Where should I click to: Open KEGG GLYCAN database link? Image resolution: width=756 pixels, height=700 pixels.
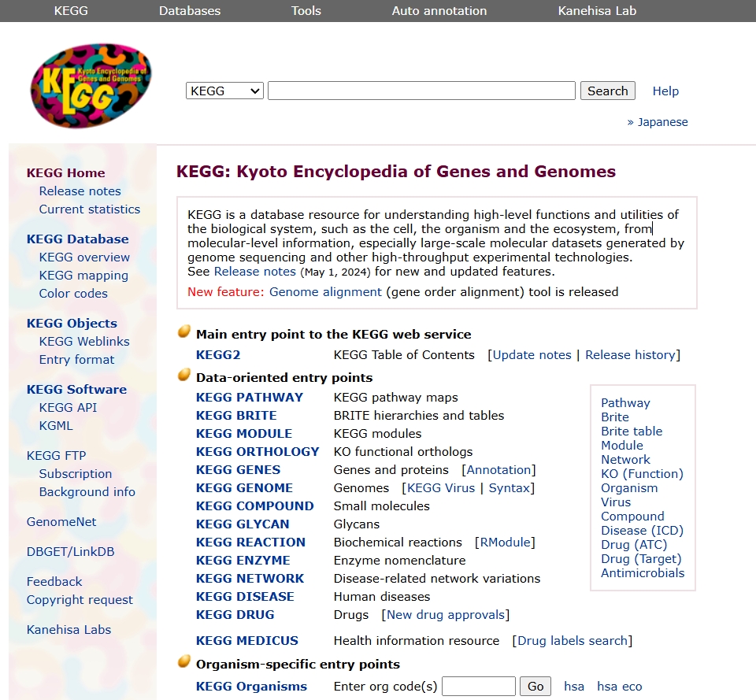(243, 524)
